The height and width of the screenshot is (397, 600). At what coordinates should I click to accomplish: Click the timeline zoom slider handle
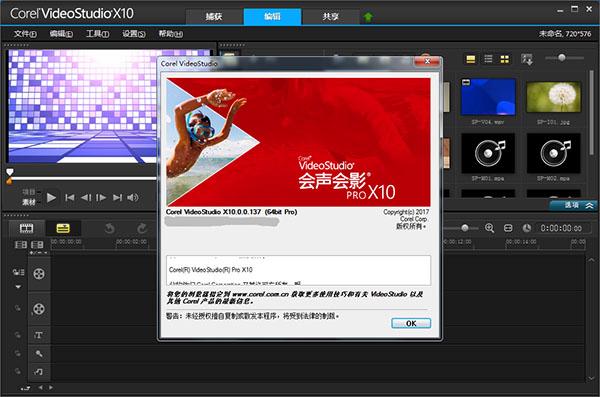pos(465,229)
